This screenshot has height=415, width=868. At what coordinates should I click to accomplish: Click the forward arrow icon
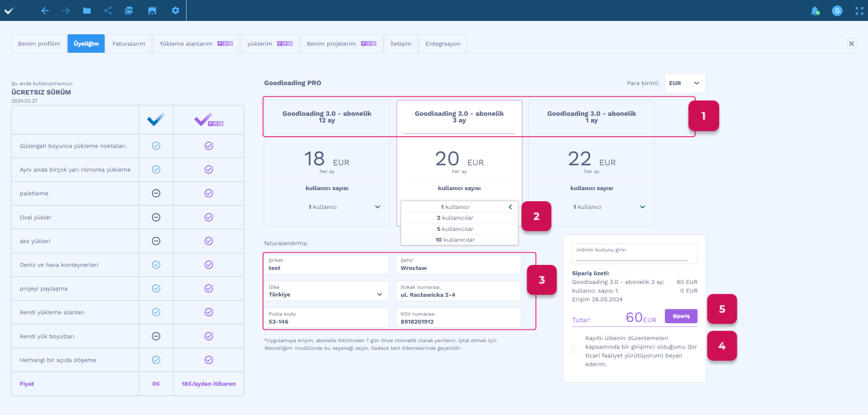66,11
